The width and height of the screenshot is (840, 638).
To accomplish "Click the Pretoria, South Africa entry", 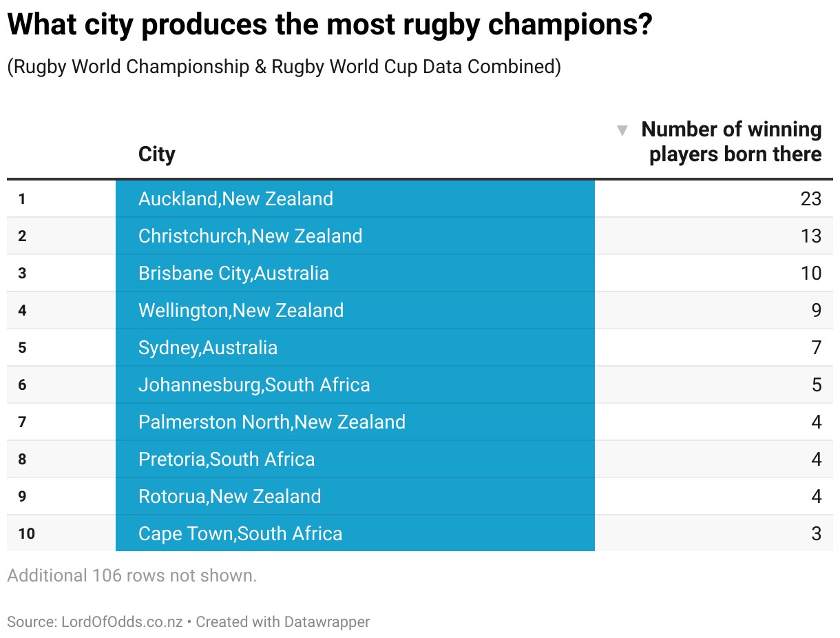I will (x=227, y=460).
